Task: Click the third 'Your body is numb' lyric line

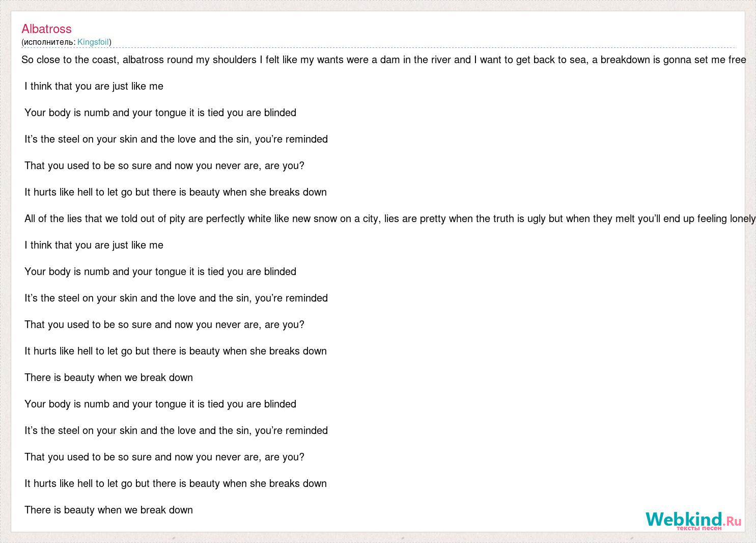Action: click(x=160, y=404)
